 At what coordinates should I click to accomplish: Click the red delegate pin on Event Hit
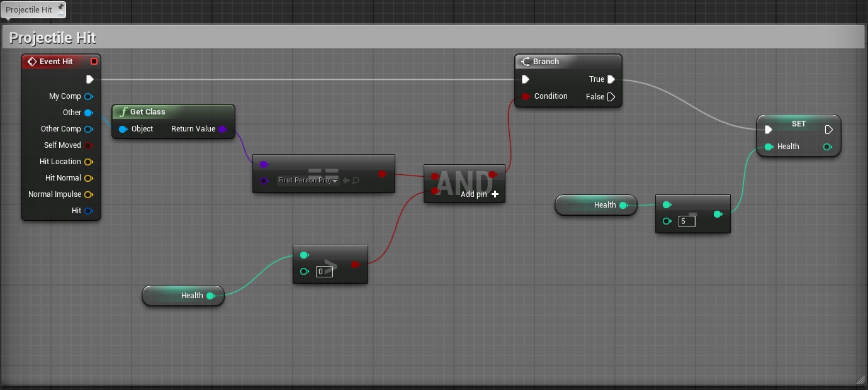tap(94, 62)
